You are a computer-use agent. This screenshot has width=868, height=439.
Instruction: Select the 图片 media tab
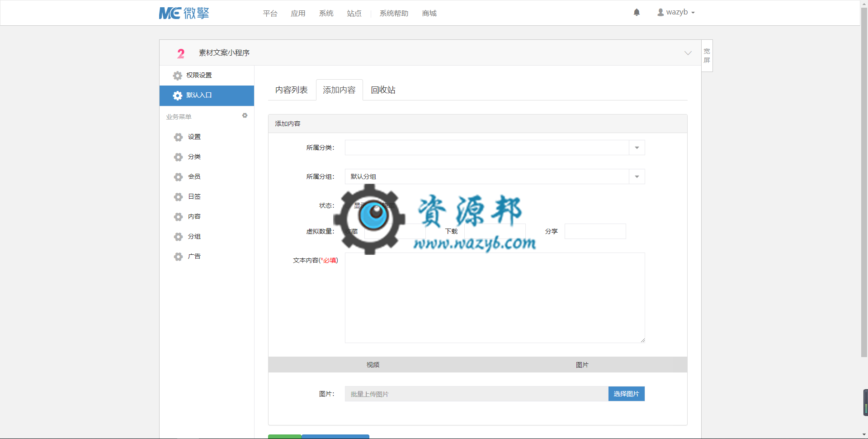point(582,365)
